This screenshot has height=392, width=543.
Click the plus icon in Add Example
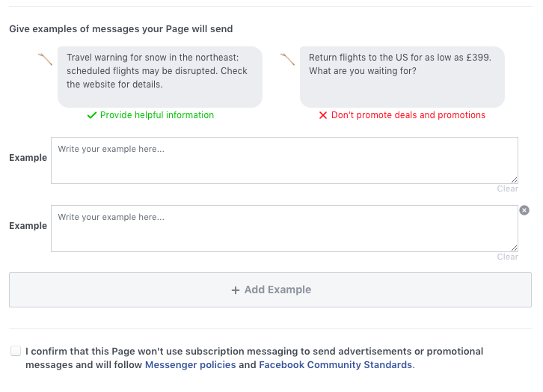(236, 290)
